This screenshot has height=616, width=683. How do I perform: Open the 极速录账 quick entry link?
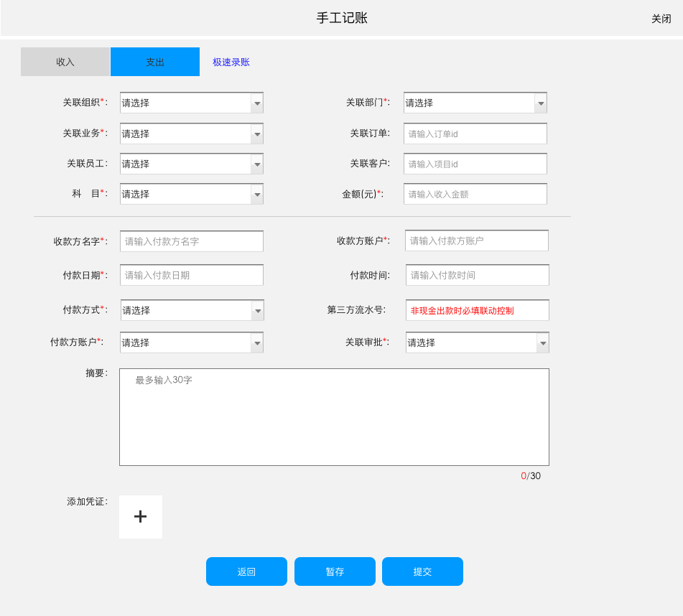(x=230, y=62)
